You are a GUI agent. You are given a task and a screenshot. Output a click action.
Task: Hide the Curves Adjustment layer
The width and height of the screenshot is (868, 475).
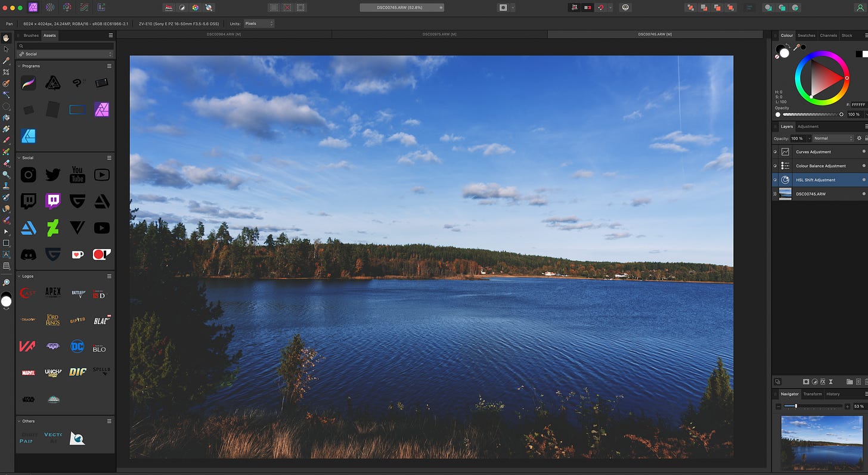(864, 151)
